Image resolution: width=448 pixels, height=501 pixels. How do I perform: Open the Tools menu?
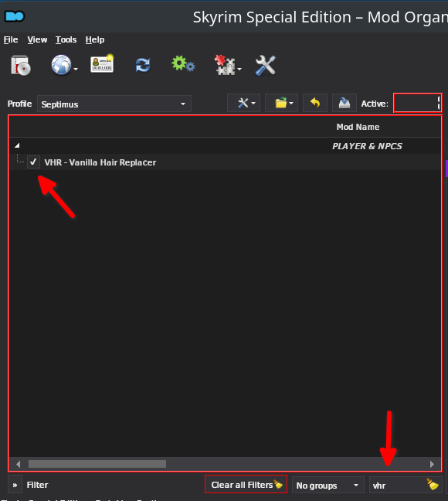coord(66,39)
